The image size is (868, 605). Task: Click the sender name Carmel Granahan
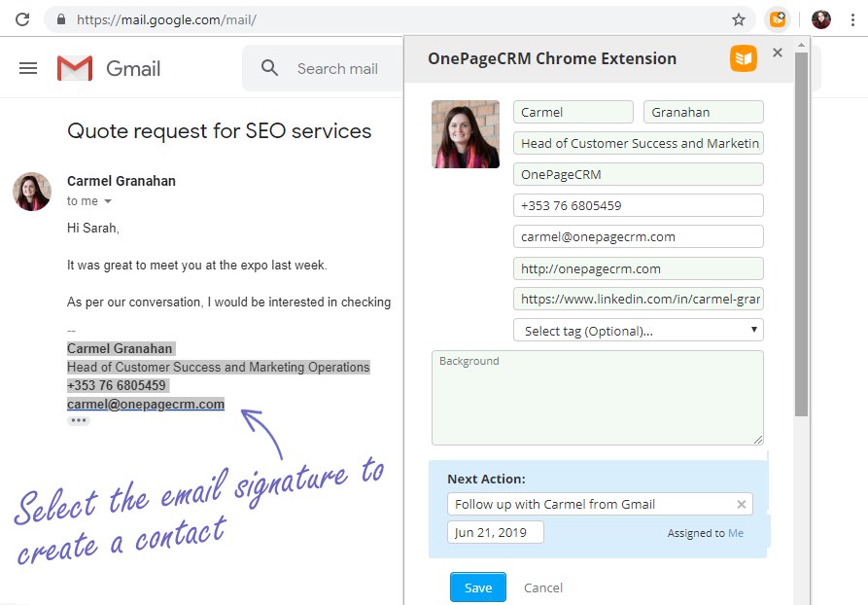tap(122, 181)
